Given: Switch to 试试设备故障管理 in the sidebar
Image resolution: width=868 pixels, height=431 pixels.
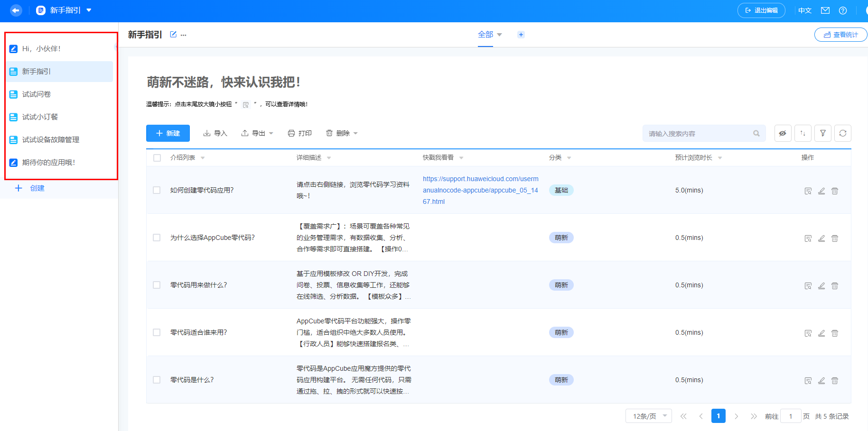Looking at the screenshot, I should pos(51,139).
